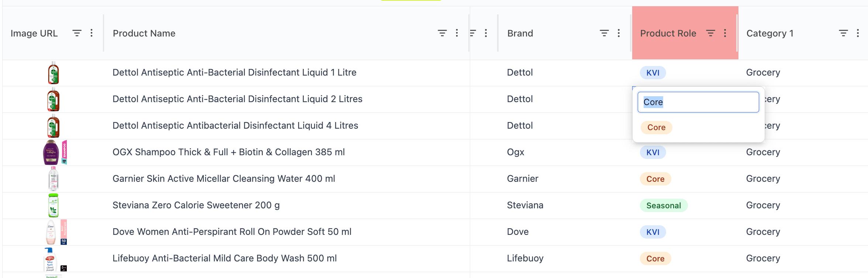This screenshot has height=278, width=868.
Task: Filter the Category 1 column
Action: point(843,33)
